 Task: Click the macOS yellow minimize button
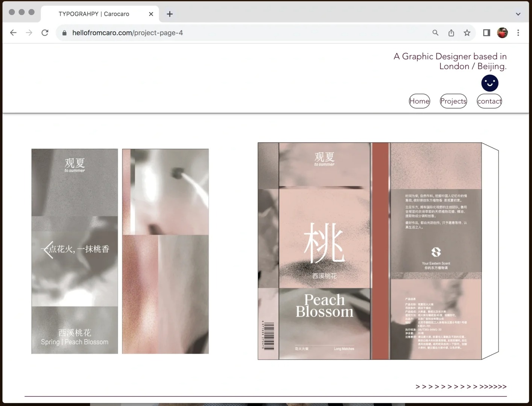(x=22, y=12)
